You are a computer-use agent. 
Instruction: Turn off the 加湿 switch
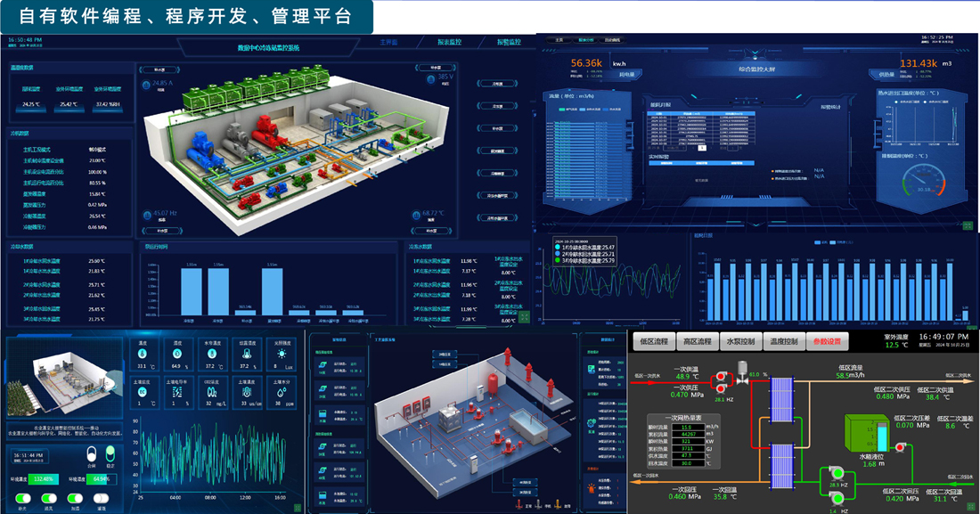(75, 498)
